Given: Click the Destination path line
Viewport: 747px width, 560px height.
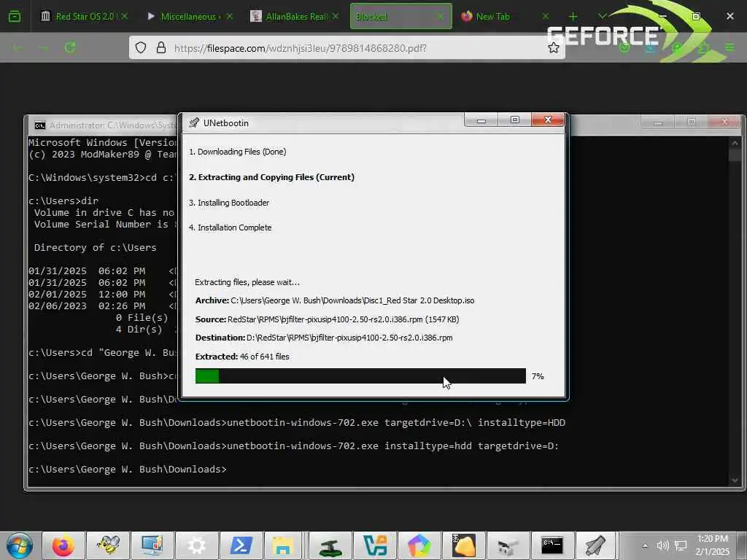Looking at the screenshot, I should click(324, 338).
